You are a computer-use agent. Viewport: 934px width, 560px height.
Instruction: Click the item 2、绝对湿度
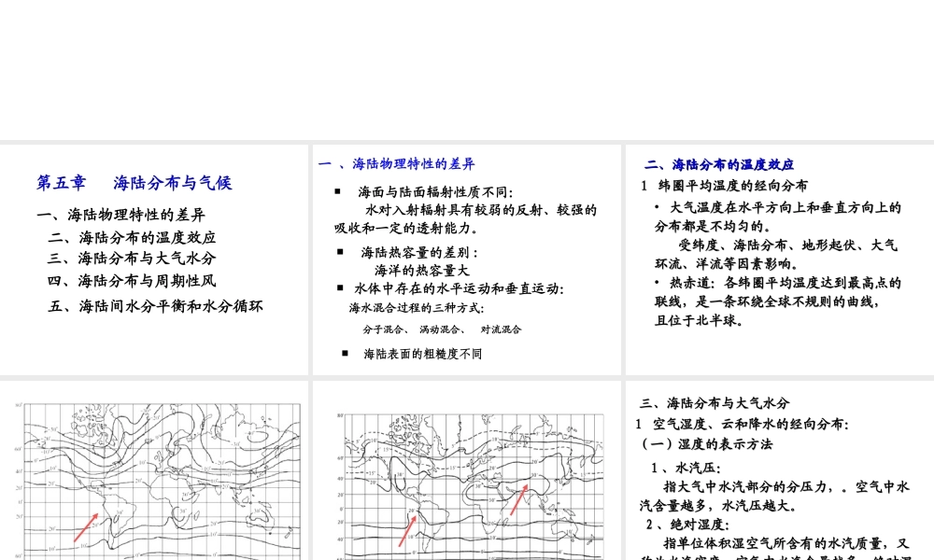point(687,525)
